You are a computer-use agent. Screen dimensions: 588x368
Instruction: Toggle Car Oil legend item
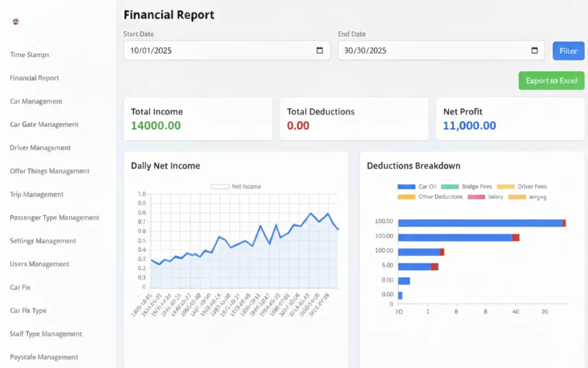[x=417, y=187]
